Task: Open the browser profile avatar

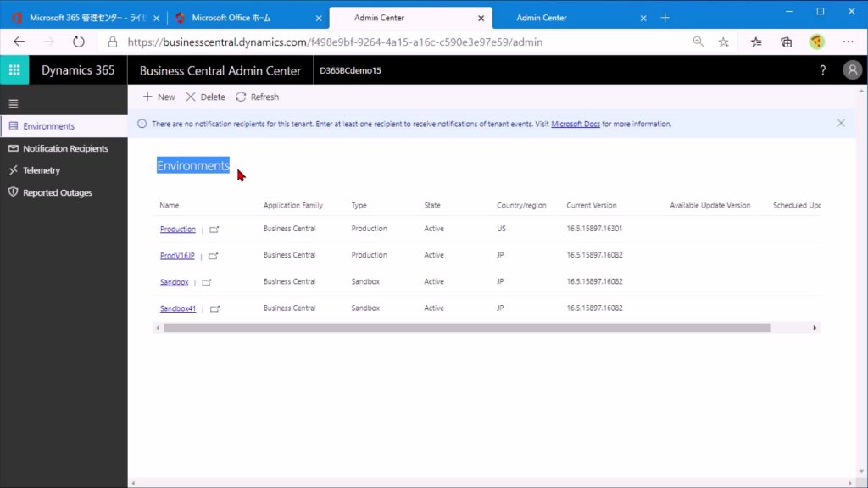Action: (816, 42)
